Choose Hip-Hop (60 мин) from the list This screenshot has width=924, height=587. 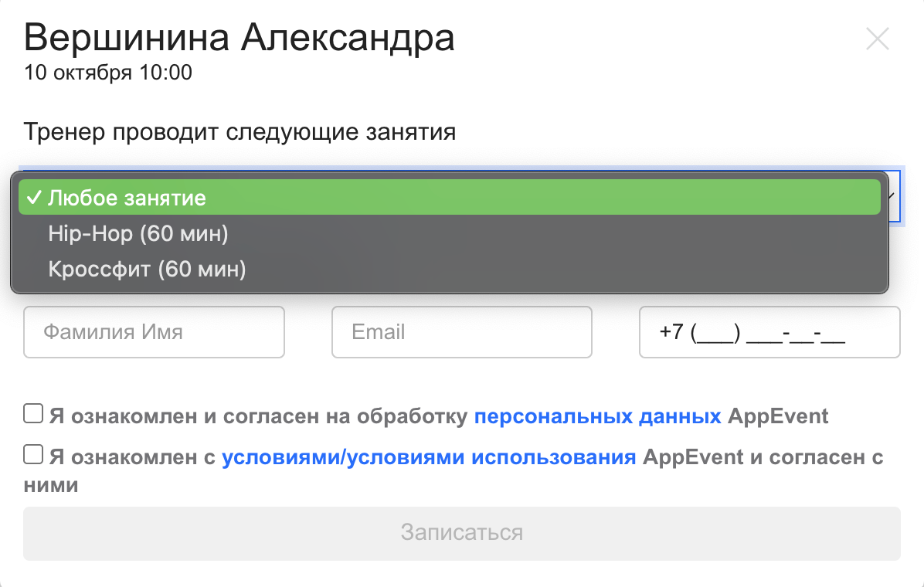click(x=138, y=233)
